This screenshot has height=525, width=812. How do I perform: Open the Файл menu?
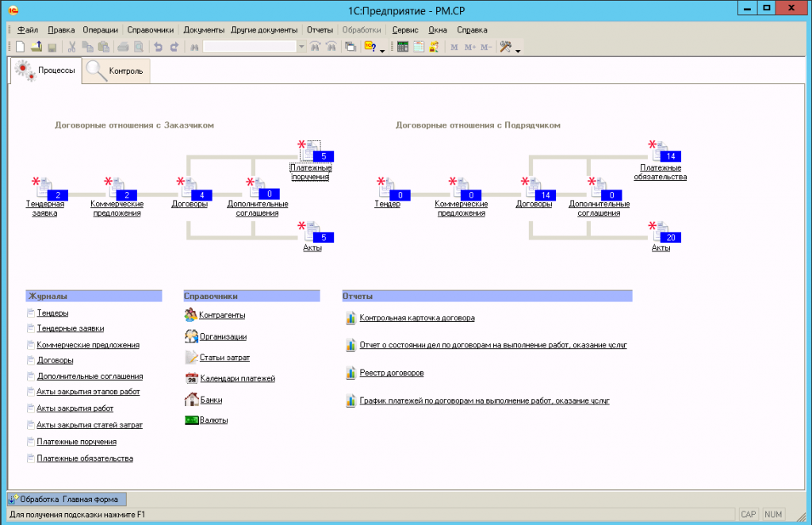point(28,30)
